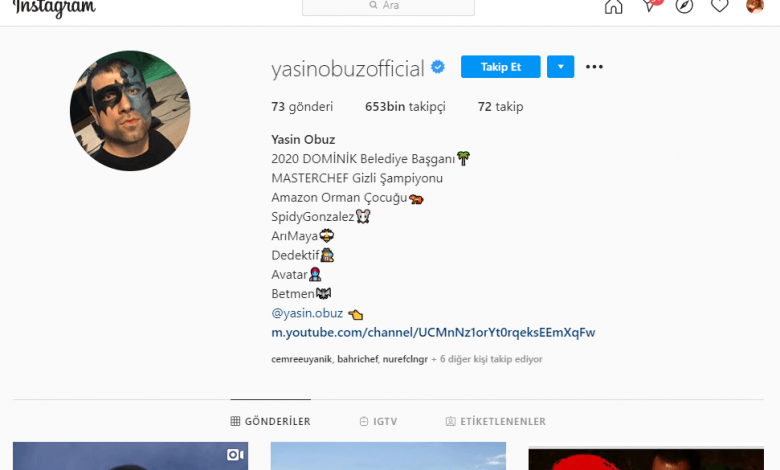This screenshot has height=470, width=780.
Task: Open the ETİKETLENENLER tab
Action: (495, 421)
